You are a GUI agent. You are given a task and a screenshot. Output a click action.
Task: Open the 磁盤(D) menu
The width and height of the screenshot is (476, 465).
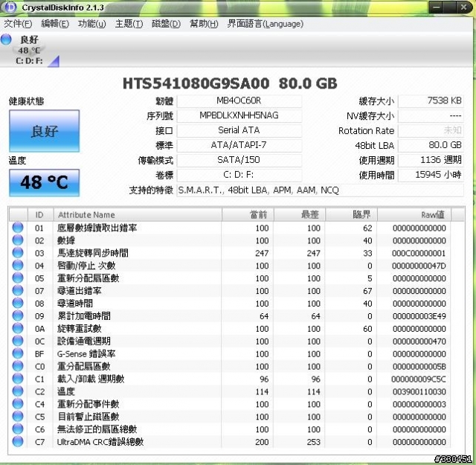coord(166,24)
